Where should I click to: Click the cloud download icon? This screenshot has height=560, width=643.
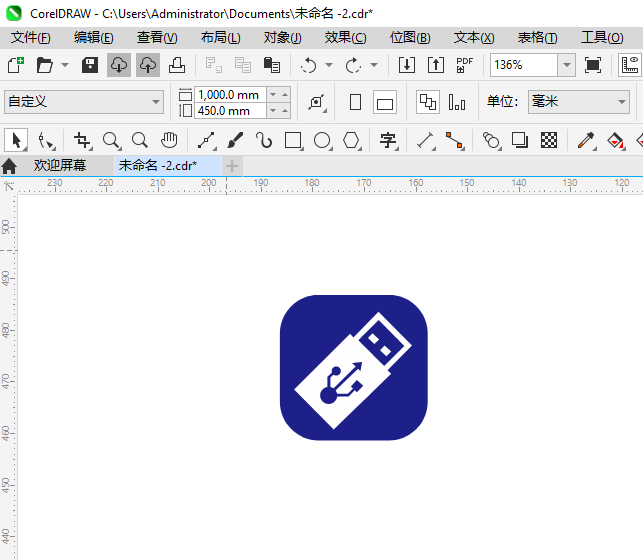tap(119, 65)
